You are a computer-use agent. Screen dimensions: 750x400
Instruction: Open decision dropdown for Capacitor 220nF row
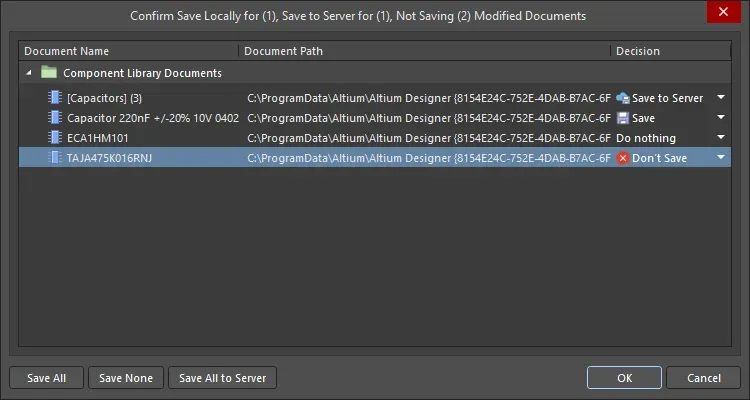click(x=721, y=118)
